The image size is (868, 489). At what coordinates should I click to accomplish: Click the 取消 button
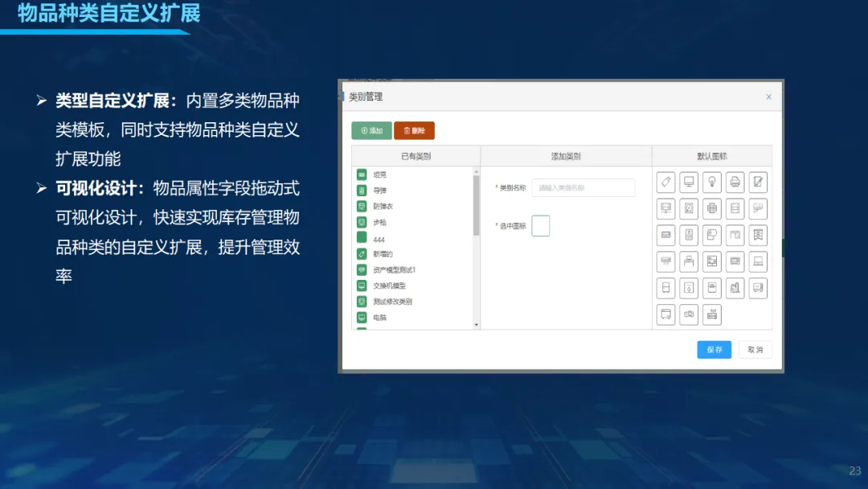click(x=755, y=349)
